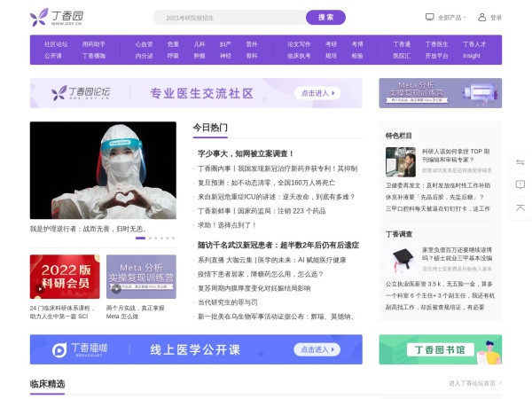532x399 pixels.
Task: Open the Meta 分析 banner at top right
Action: click(x=441, y=93)
